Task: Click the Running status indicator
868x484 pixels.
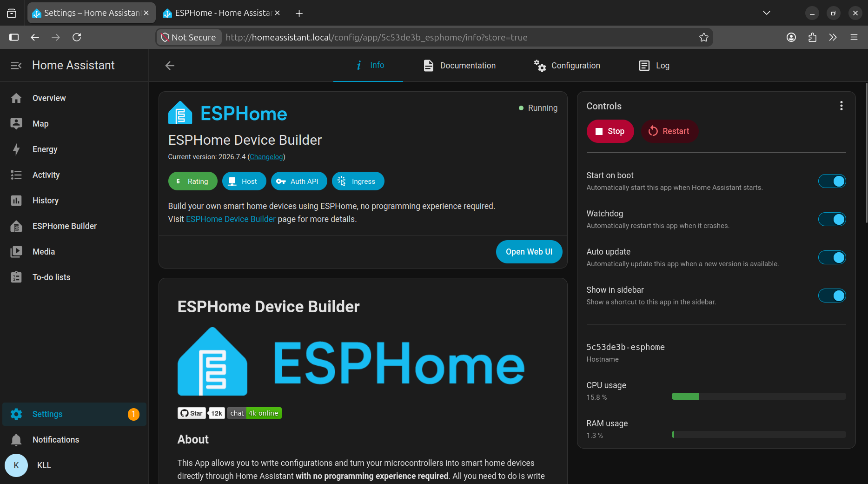Action: point(538,108)
